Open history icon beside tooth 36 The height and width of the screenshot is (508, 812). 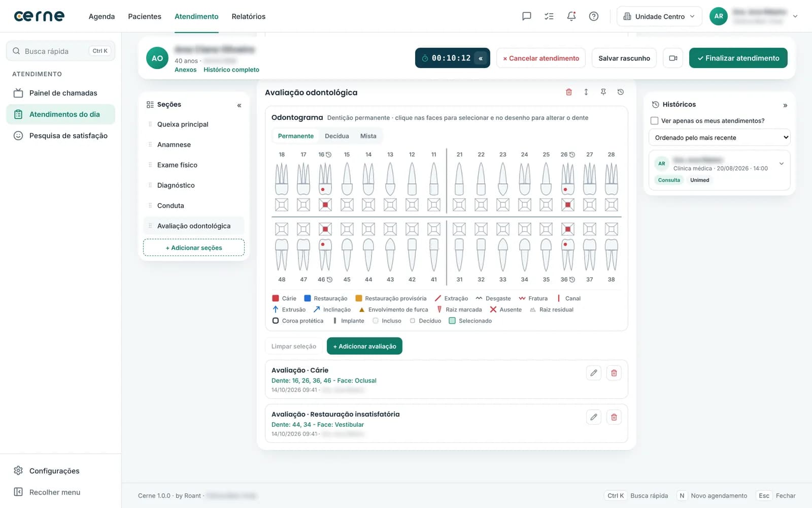[x=572, y=279]
